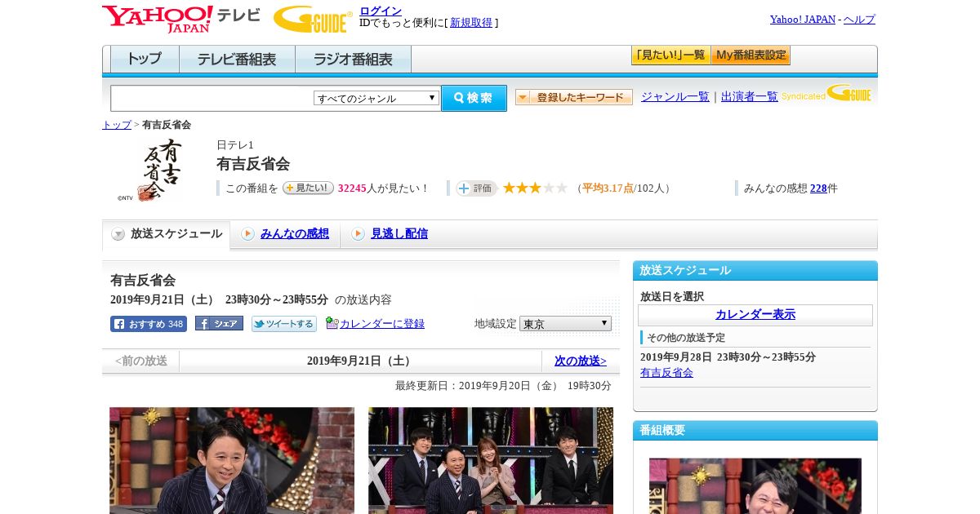
Task: Click the G-GUIDE logo in header
Action: (x=313, y=20)
